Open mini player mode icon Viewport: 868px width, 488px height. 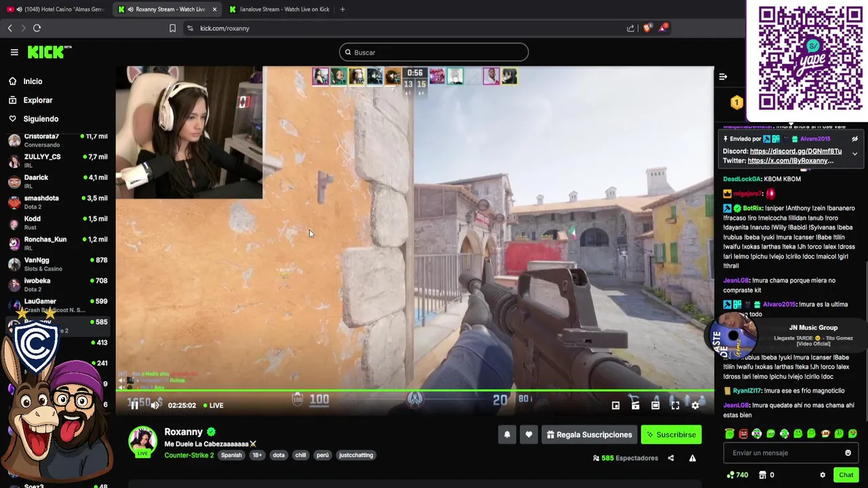pyautogui.click(x=616, y=405)
